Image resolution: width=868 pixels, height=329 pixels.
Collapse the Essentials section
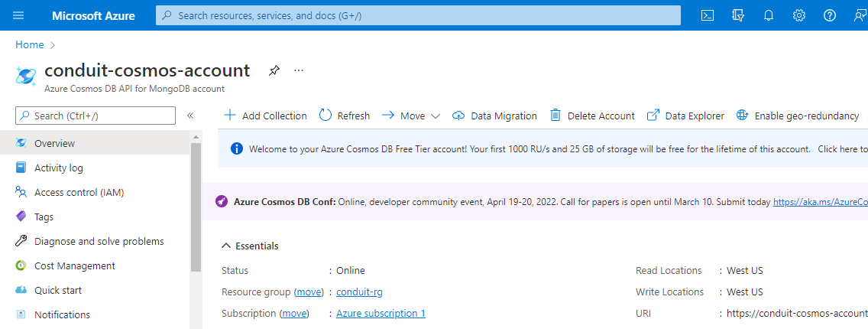coord(226,246)
